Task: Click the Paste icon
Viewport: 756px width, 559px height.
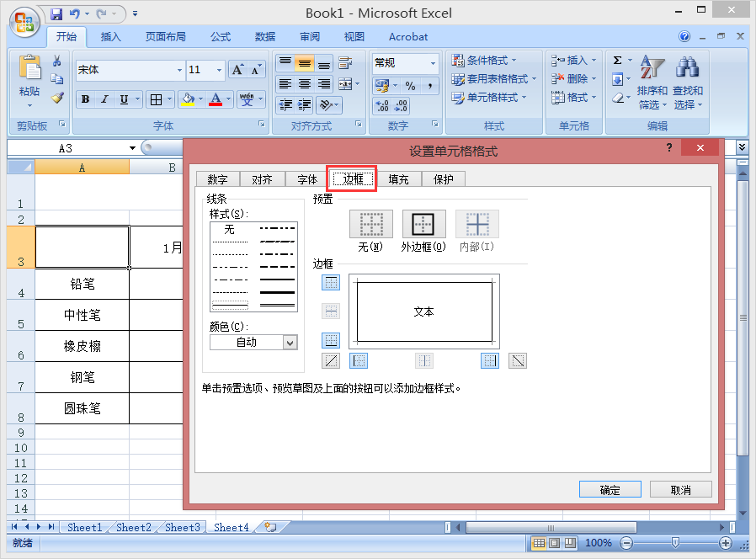Action: click(29, 67)
